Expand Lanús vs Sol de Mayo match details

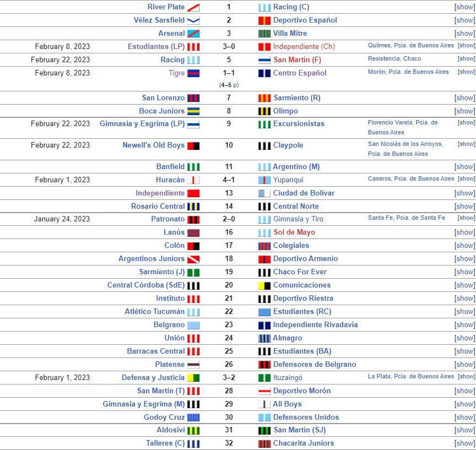click(x=465, y=232)
